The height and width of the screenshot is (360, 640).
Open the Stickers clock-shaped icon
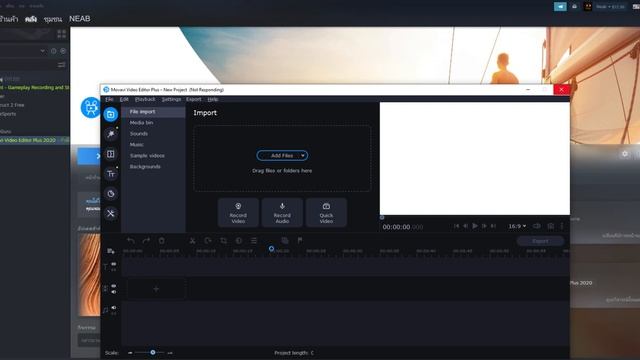pos(111,193)
